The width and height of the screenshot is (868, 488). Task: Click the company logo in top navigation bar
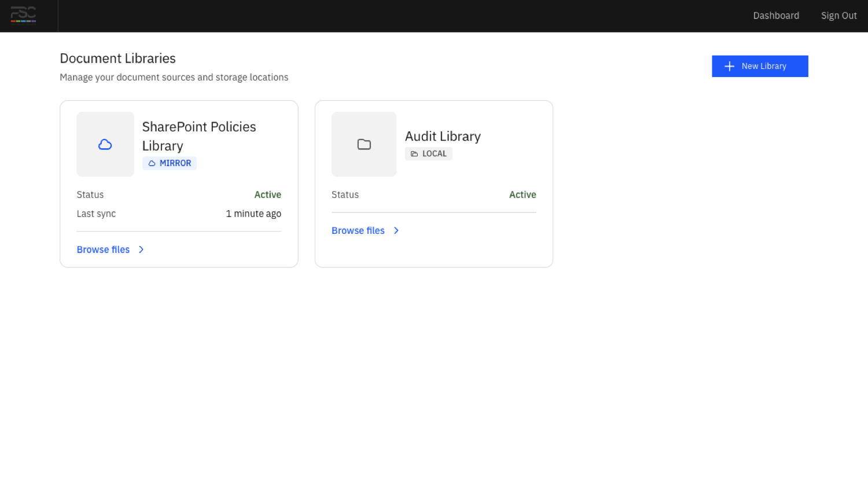23,16
